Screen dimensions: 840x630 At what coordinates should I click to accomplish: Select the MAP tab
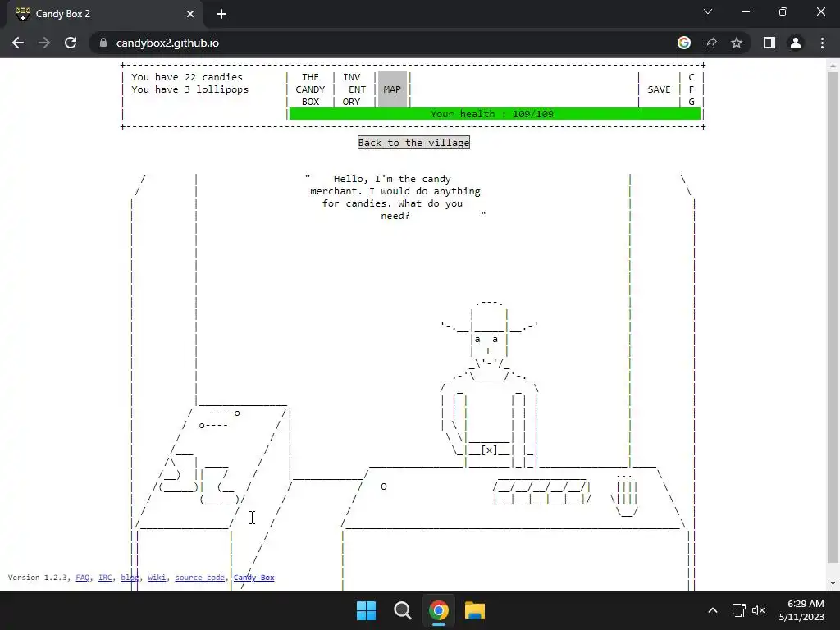click(x=392, y=89)
